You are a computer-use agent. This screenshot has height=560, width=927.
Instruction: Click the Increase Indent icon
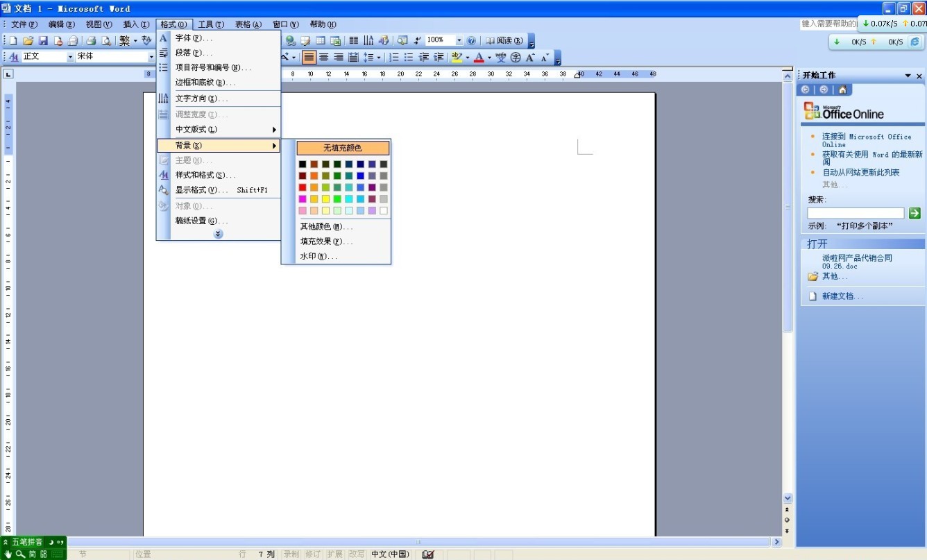click(x=439, y=58)
